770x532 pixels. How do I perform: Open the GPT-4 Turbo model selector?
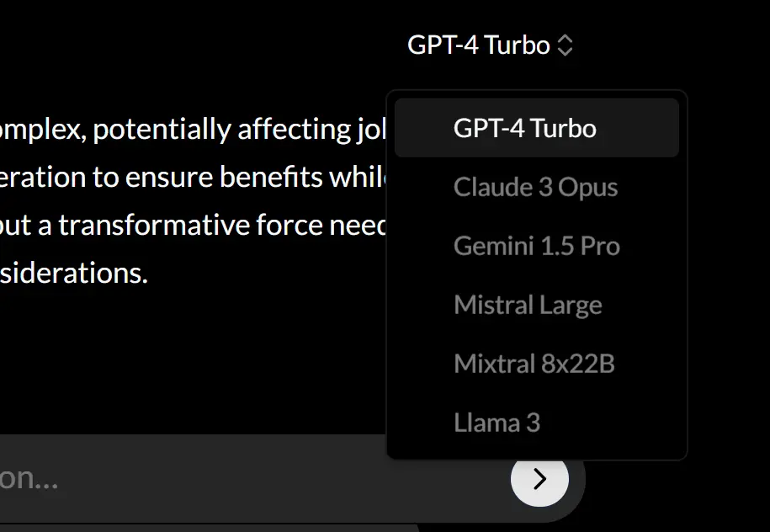[x=479, y=45]
